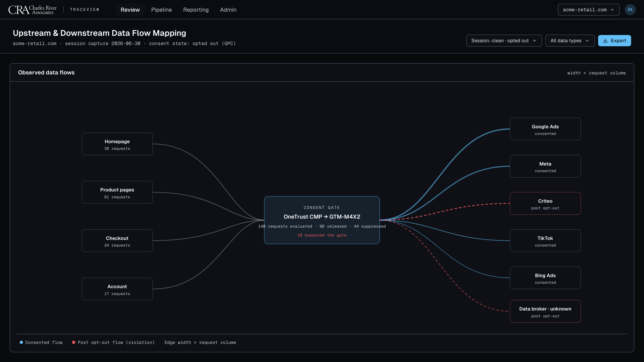Image resolution: width=644 pixels, height=362 pixels.
Task: Click the TRACEVIEW product label
Action: 85,9
